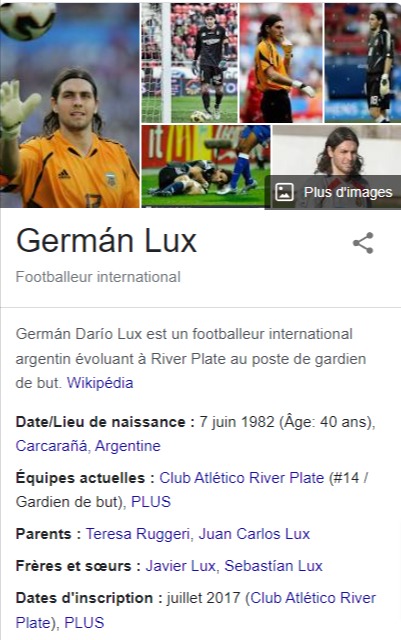The height and width of the screenshot is (640, 401).
Task: Open the top-right dark kit goalkeeper photo
Action: (363, 63)
